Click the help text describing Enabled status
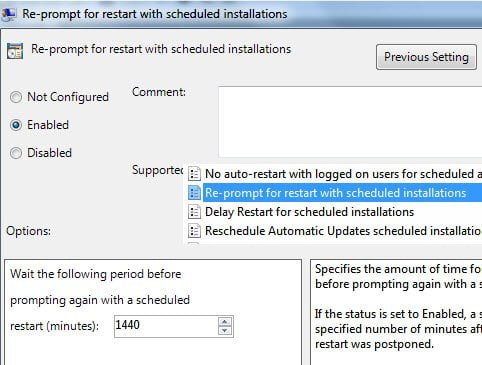The height and width of the screenshot is (365, 482). pyautogui.click(x=398, y=329)
